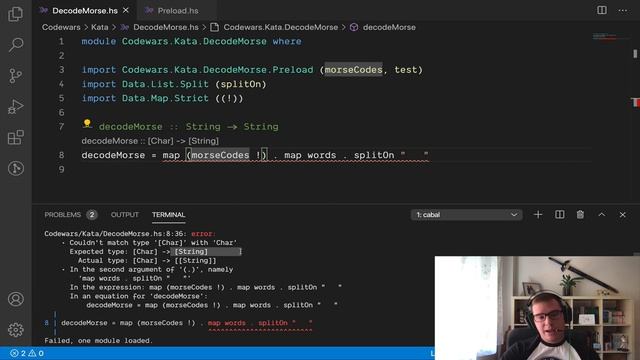
Task: Maximize the panel with the chevron up
Action: tap(602, 215)
